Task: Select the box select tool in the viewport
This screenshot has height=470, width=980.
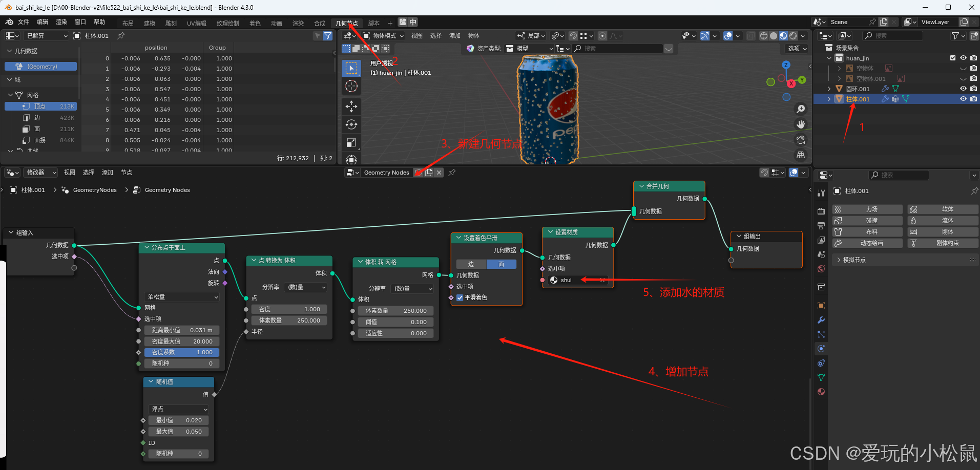Action: pyautogui.click(x=351, y=68)
